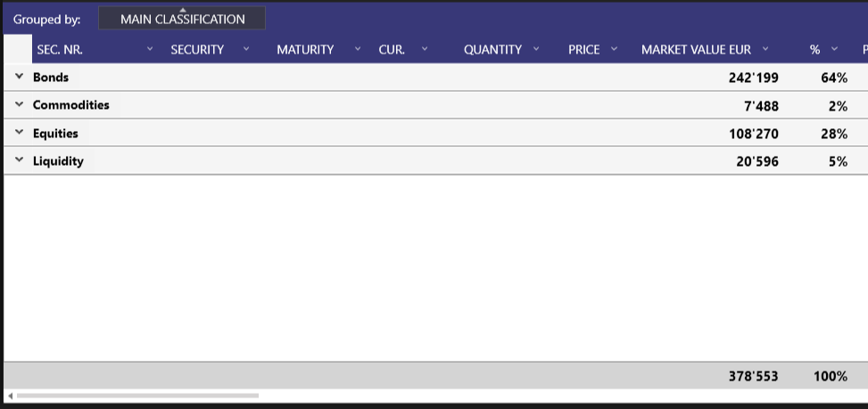Click Bonds market value 242'199

pos(754,78)
